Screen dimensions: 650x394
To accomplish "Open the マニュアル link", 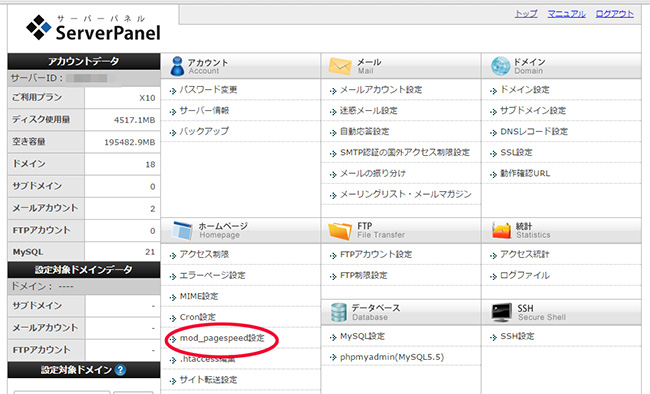I will [x=567, y=14].
